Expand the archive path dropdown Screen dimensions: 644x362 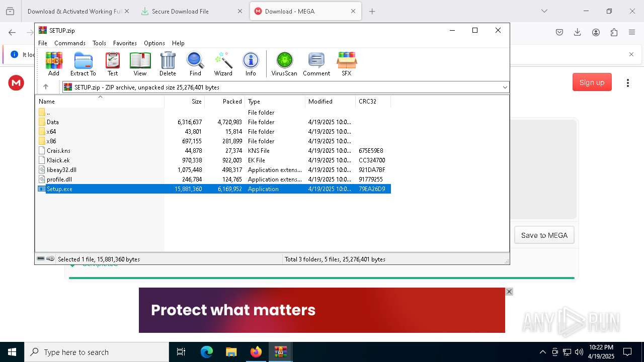tap(505, 87)
